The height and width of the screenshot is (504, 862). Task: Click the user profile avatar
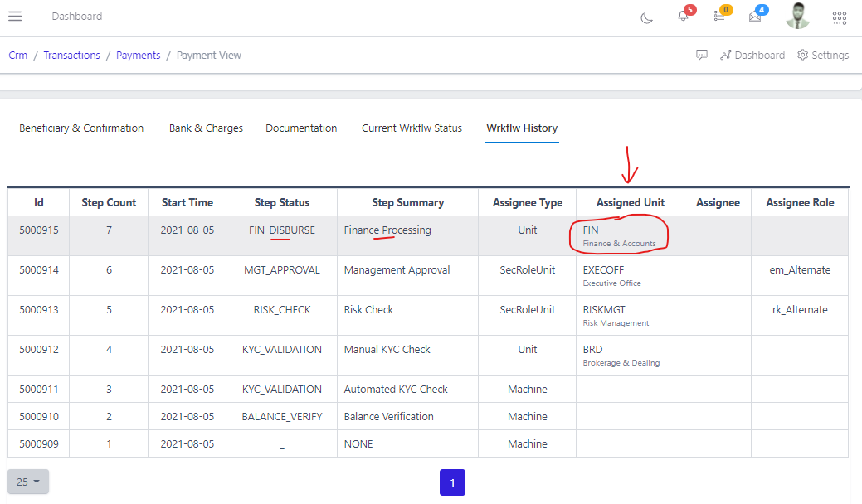pos(797,16)
